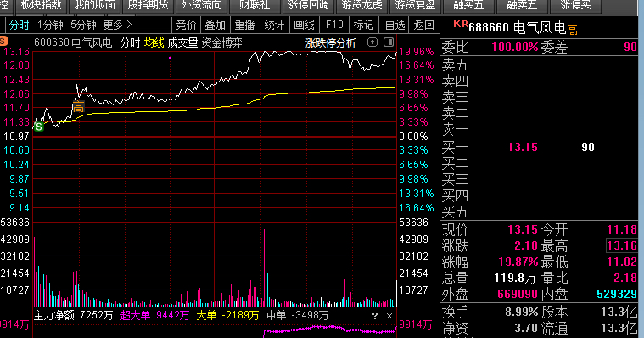Click the 量比 2.18 value

pos(625,278)
